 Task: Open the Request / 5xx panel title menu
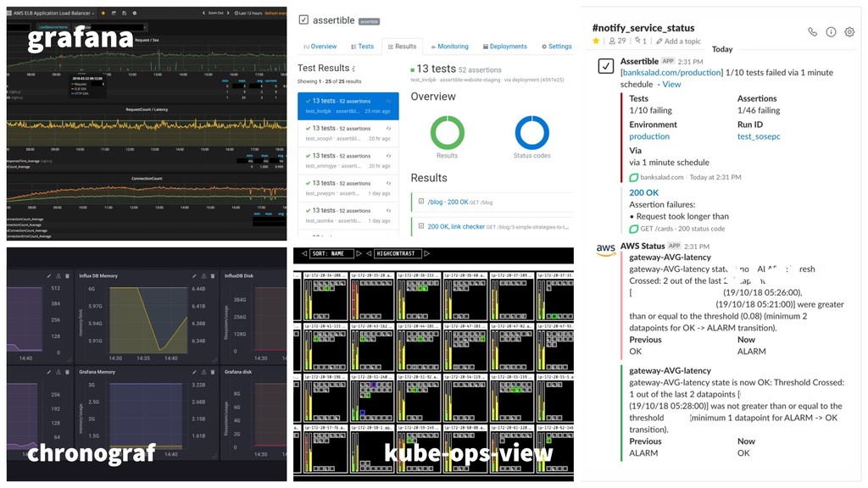(x=147, y=40)
